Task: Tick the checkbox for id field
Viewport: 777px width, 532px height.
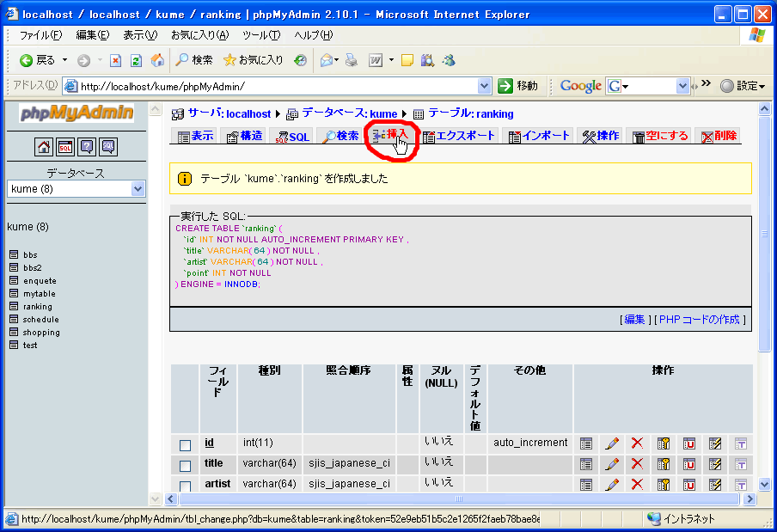Action: pyautogui.click(x=186, y=445)
